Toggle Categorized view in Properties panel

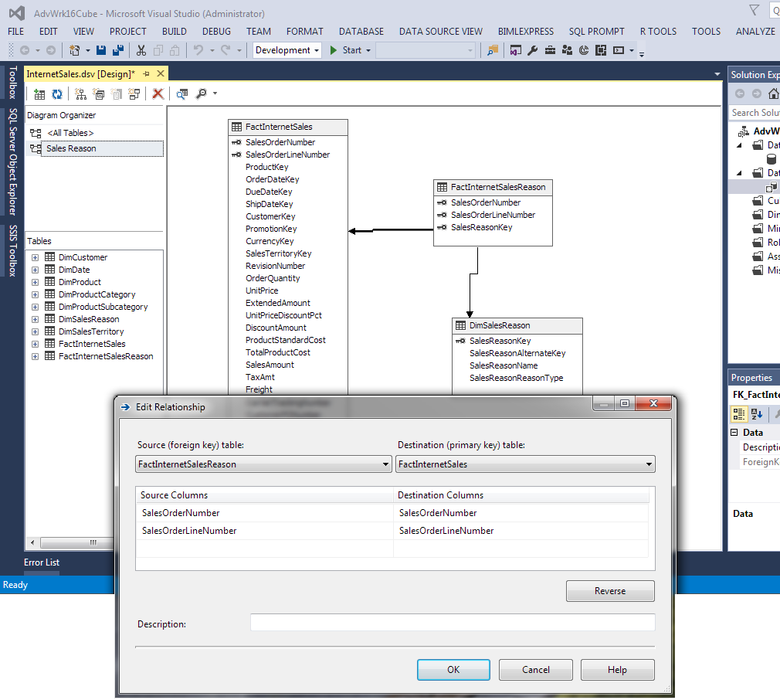coord(741,413)
